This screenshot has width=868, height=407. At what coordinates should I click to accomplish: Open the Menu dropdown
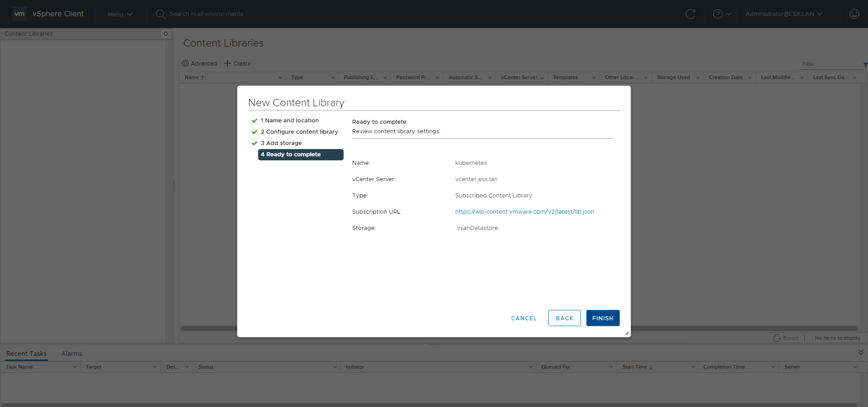tap(120, 14)
